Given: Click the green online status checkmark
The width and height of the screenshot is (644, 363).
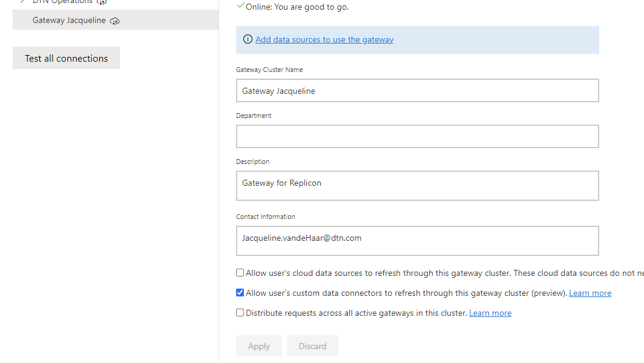Looking at the screenshot, I should 240,6.
